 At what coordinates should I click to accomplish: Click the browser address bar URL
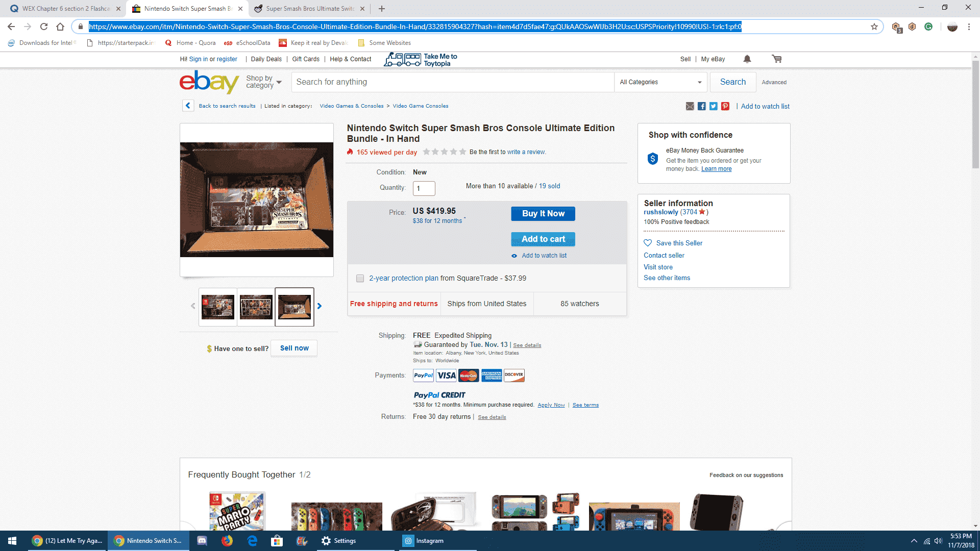[415, 27]
